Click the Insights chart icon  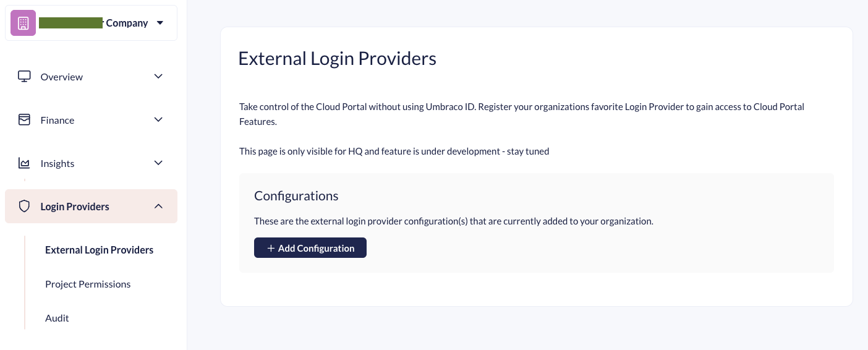pyautogui.click(x=24, y=163)
